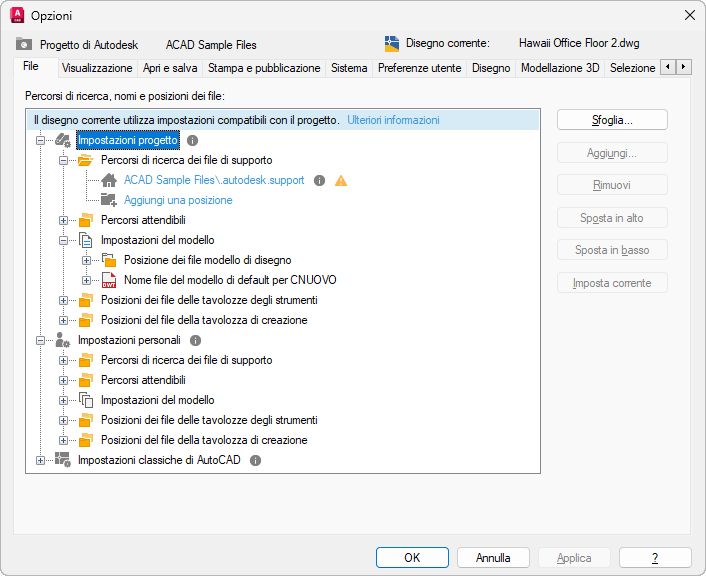Click the Impostazioni classiche di AutoCAD icon
706x576 pixels.
click(63, 461)
